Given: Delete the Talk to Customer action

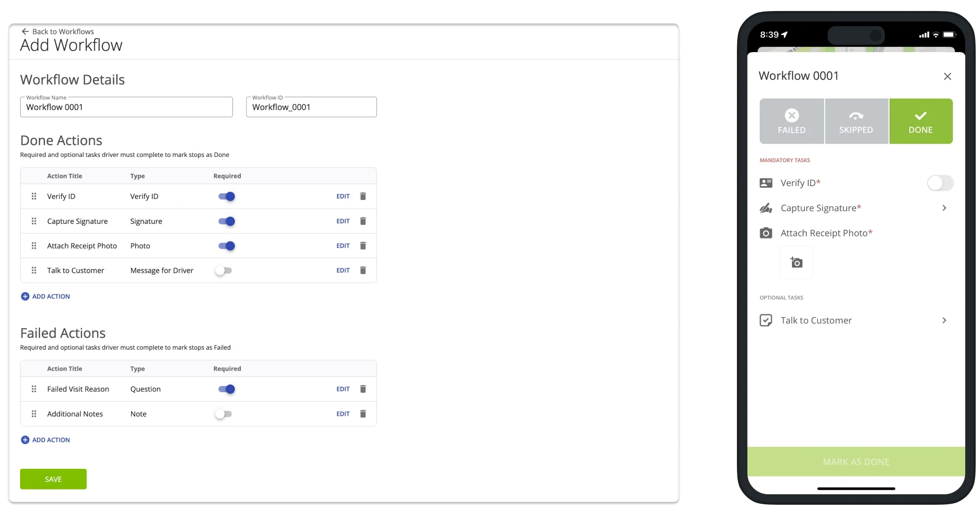Looking at the screenshot, I should [x=363, y=270].
